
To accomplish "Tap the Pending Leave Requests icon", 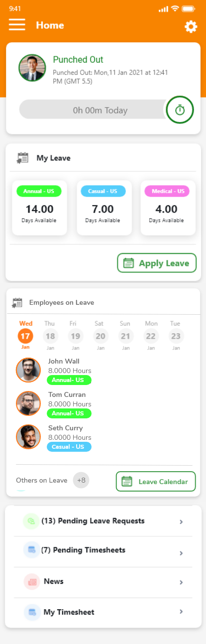I will point(31,521).
